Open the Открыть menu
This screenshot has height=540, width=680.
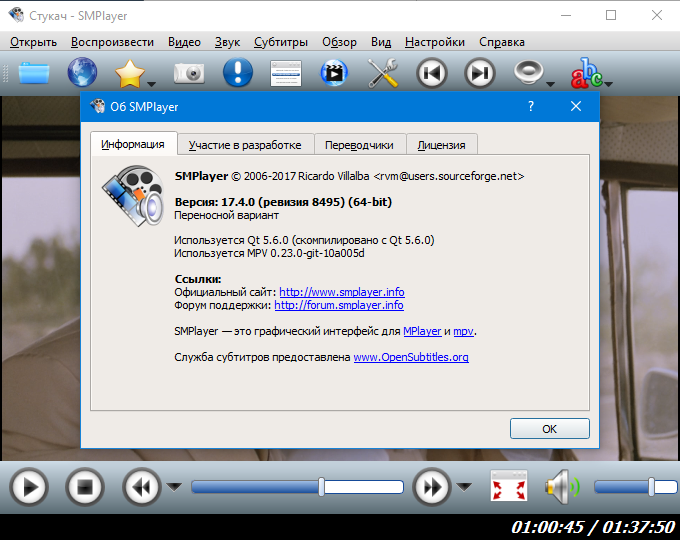pyautogui.click(x=33, y=42)
